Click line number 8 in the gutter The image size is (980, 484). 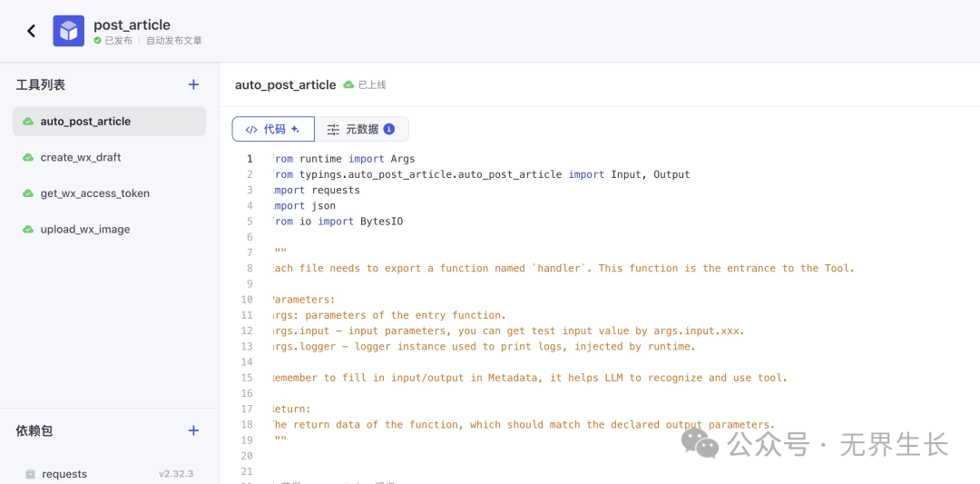pos(250,268)
